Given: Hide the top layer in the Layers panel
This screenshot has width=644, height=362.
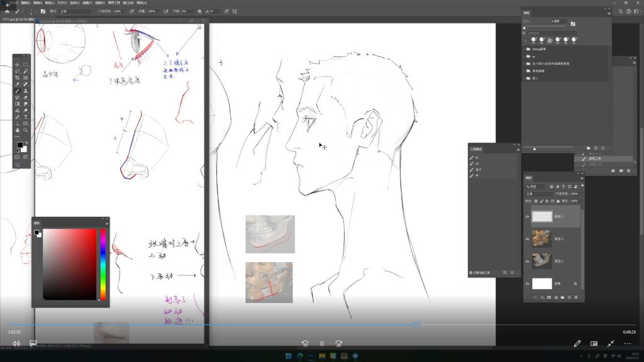Looking at the screenshot, I should click(x=528, y=217).
